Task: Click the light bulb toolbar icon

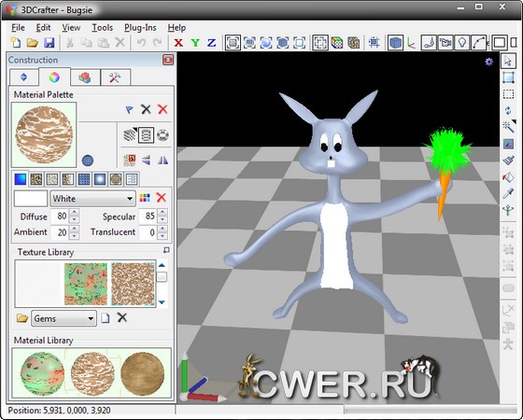Action: pyautogui.click(x=462, y=43)
